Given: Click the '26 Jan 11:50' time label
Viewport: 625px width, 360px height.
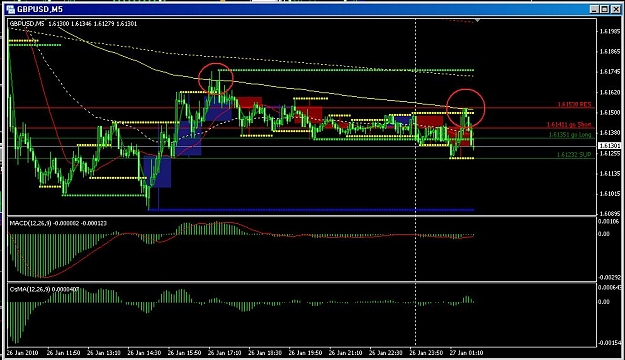Looking at the screenshot, I should point(63,353).
